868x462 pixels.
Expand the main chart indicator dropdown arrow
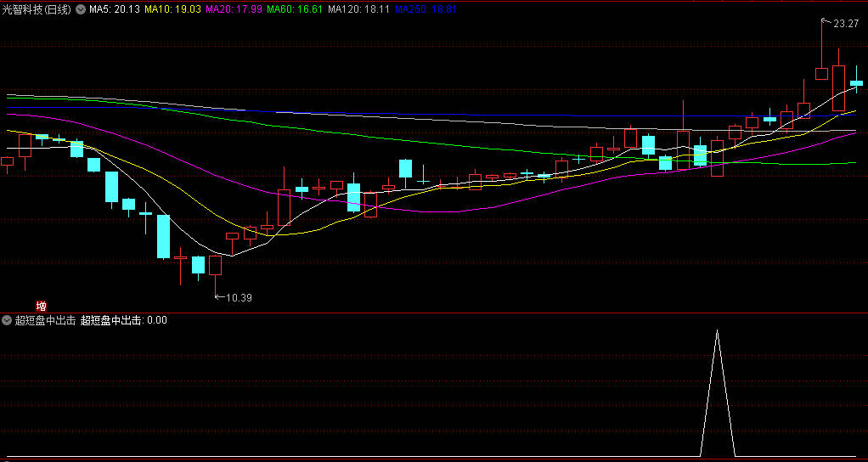coord(80,8)
